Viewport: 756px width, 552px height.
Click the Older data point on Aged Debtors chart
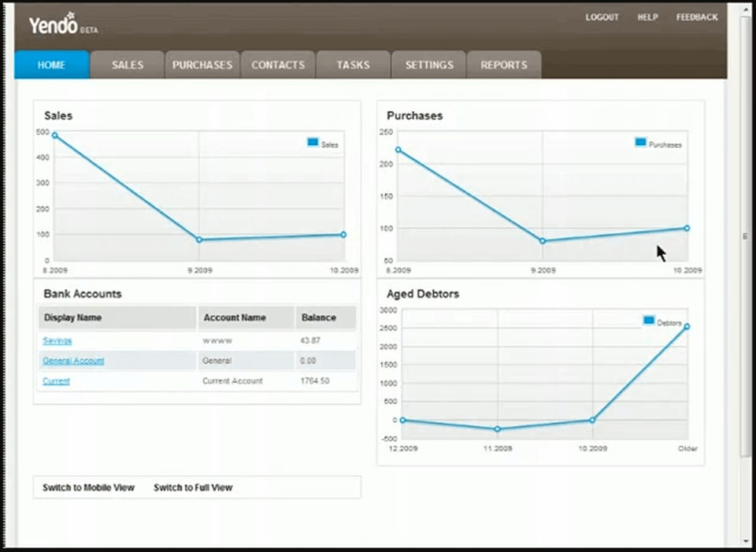click(x=687, y=327)
